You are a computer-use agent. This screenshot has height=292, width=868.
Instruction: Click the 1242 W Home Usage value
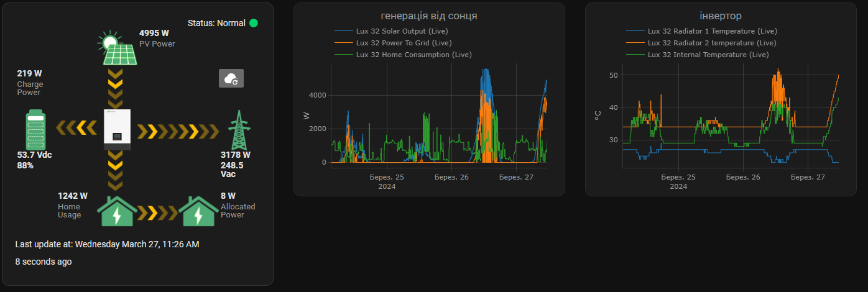click(x=73, y=196)
